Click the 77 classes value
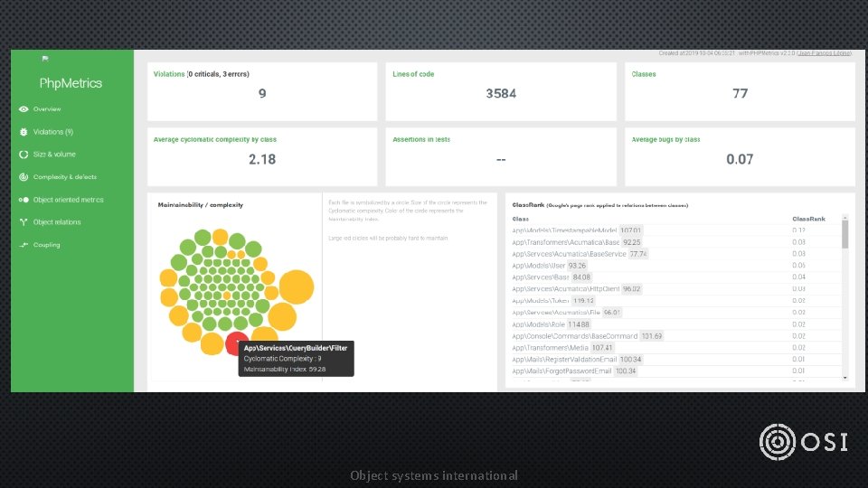This screenshot has width=868, height=488. click(741, 93)
